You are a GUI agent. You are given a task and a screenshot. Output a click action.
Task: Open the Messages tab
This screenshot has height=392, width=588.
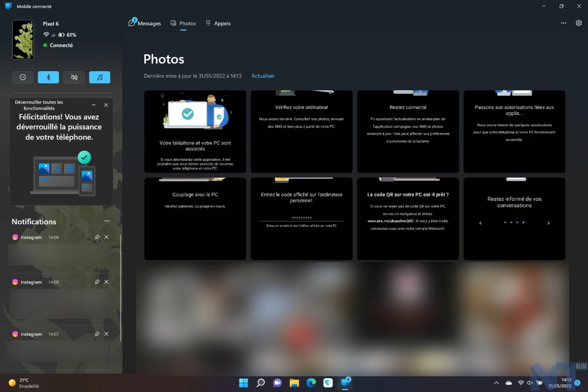pos(145,23)
